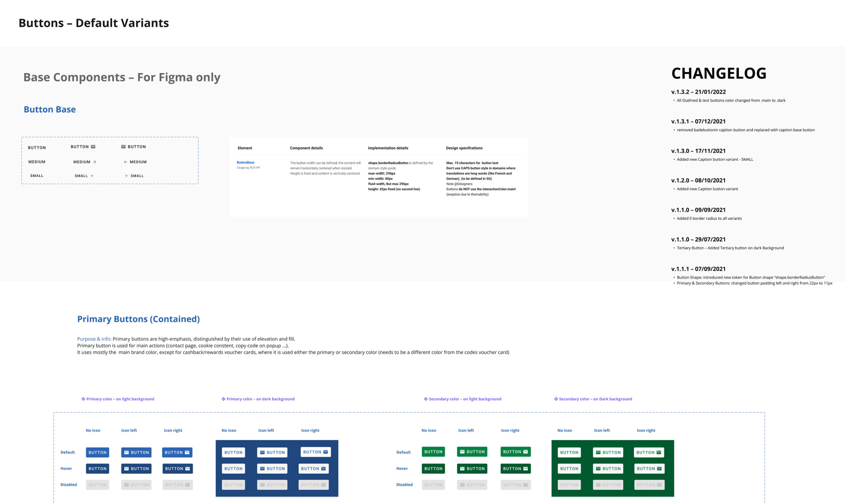
Task: Click the Disabled no-icon grey BUTTON in primary light group
Action: click(x=97, y=485)
